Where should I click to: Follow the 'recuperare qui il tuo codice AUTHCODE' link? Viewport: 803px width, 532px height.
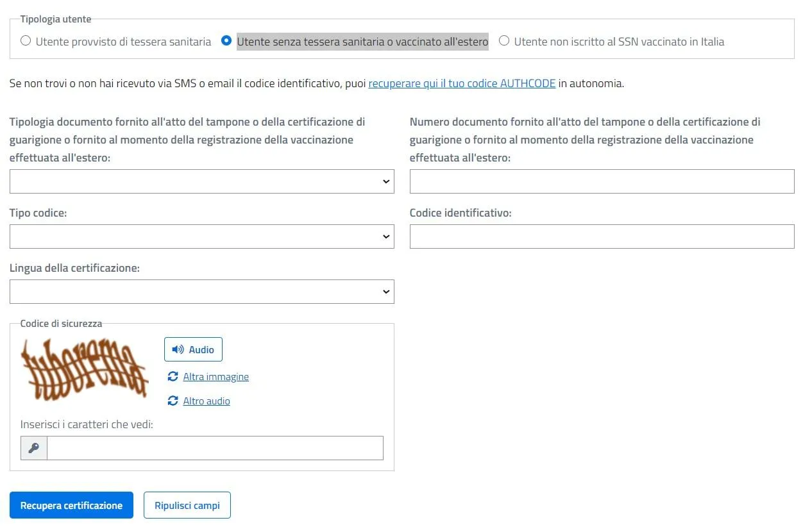tap(462, 83)
